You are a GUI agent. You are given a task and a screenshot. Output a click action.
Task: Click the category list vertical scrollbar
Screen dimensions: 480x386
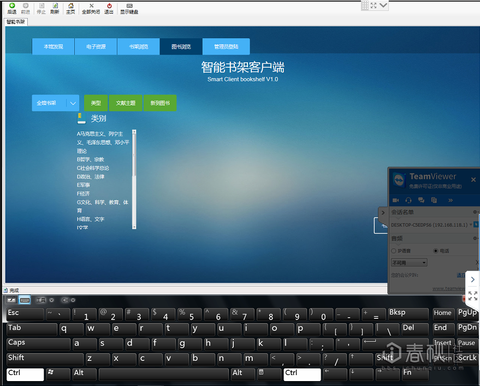coord(134,179)
